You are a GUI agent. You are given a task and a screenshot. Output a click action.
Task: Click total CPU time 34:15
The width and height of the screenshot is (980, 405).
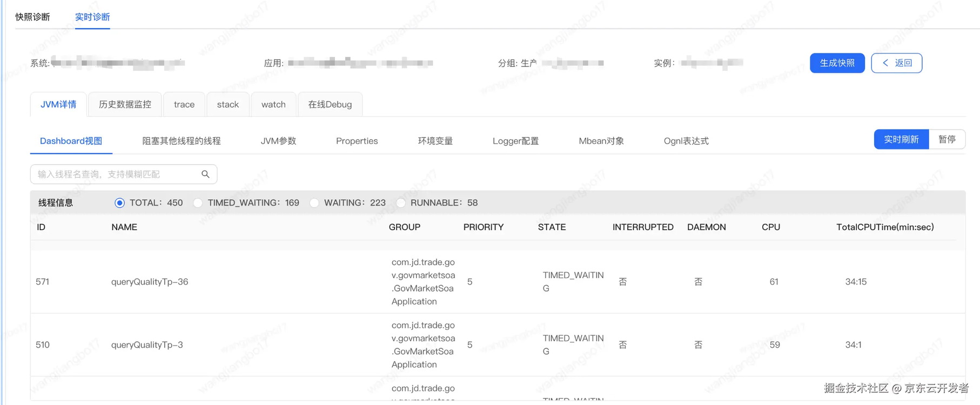pyautogui.click(x=856, y=282)
